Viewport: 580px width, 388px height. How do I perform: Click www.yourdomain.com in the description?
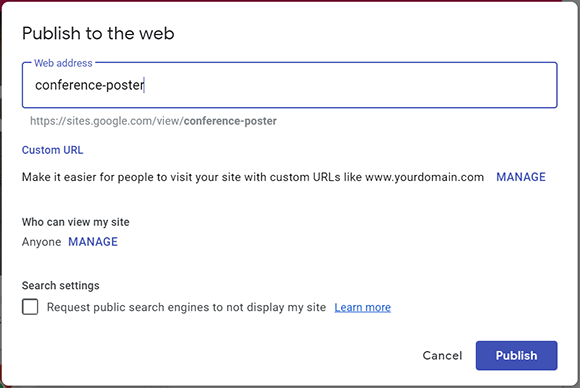424,177
